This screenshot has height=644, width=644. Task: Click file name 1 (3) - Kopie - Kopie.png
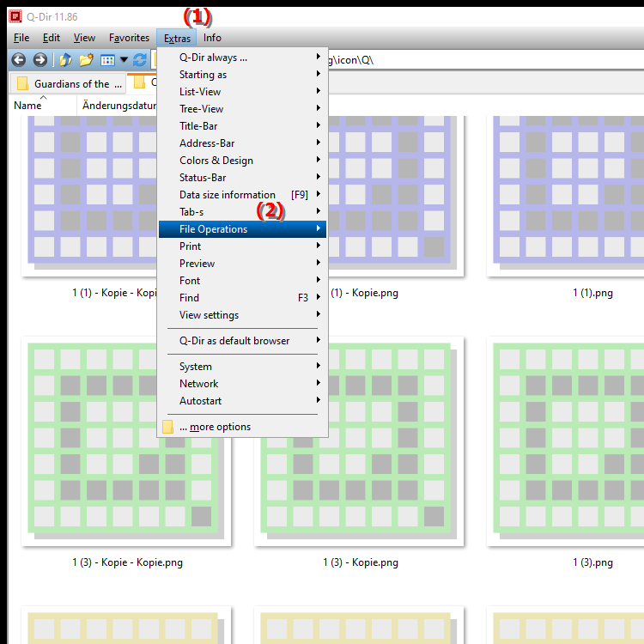(127, 562)
